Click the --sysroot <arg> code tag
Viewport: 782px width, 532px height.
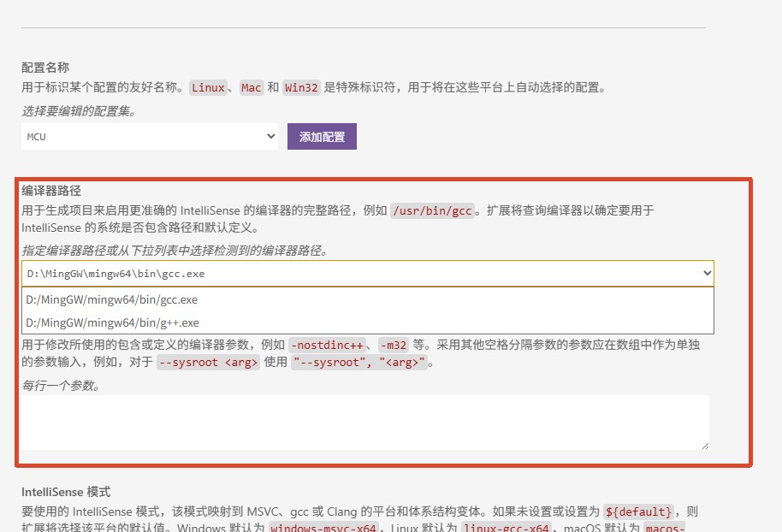[208, 363]
